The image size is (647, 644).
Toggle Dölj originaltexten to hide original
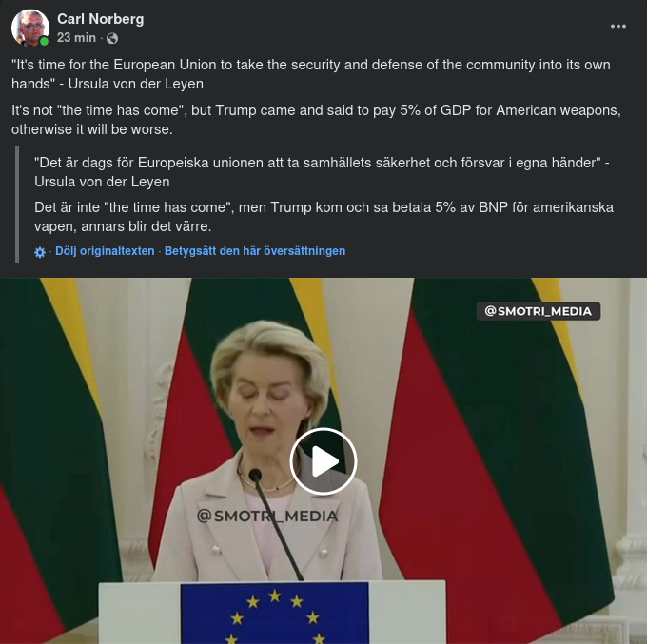pos(105,251)
